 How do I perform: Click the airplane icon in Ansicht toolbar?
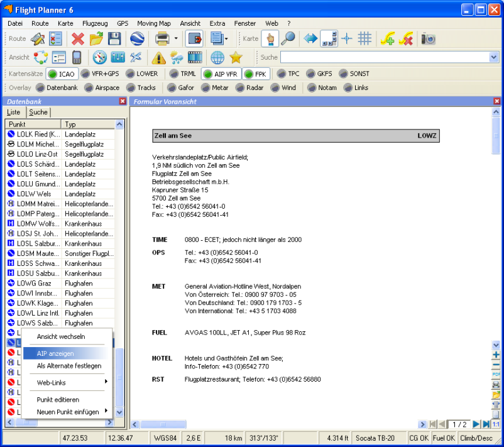coord(136,58)
